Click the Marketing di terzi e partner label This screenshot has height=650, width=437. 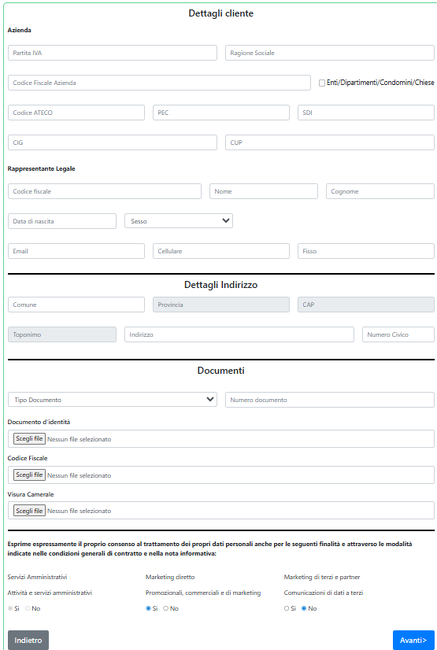click(322, 577)
